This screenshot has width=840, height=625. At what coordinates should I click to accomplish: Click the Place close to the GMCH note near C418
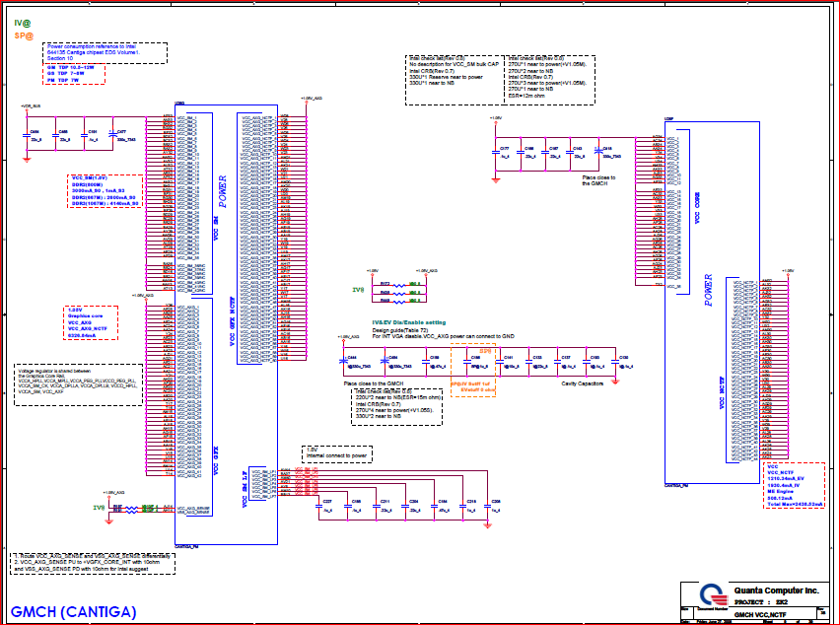tap(598, 180)
